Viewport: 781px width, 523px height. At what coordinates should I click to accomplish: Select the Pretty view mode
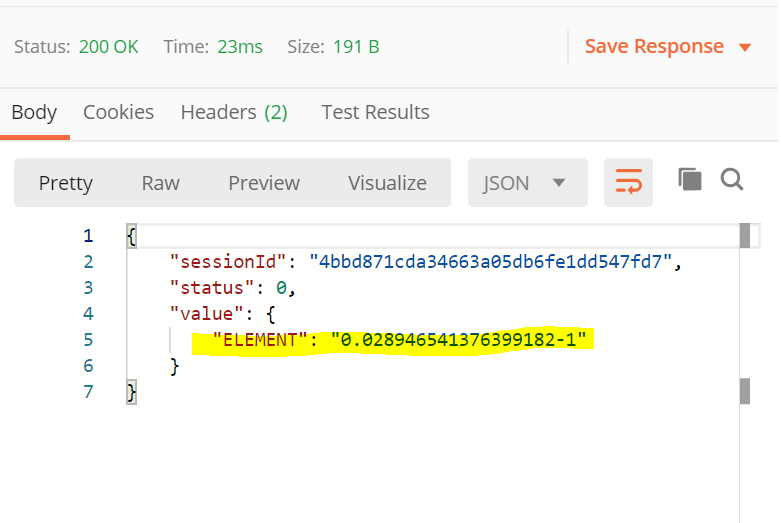coord(66,183)
